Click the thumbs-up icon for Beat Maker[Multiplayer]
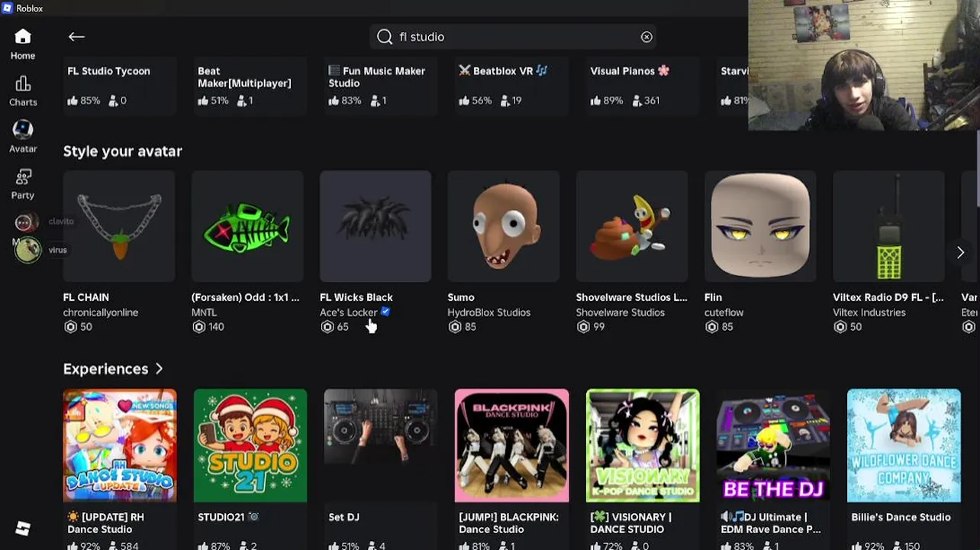980x550 pixels. [x=203, y=100]
